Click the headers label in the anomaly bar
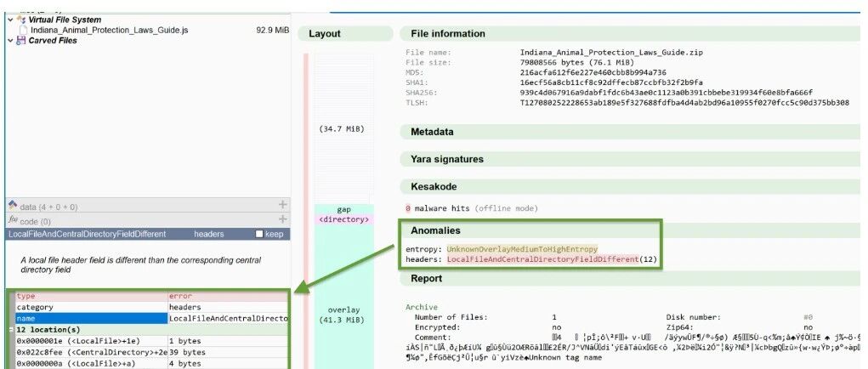Image resolution: width=868 pixels, height=369 pixels. (x=208, y=234)
